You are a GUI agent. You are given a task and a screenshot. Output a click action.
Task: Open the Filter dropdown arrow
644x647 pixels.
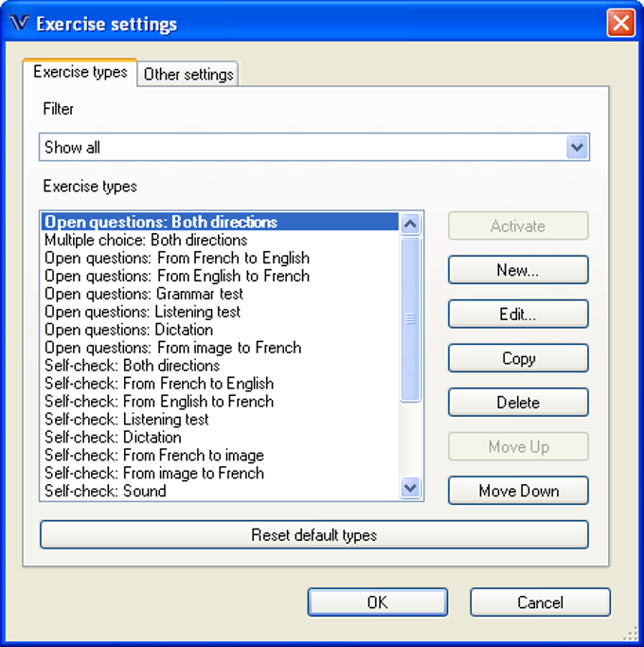pyautogui.click(x=578, y=148)
